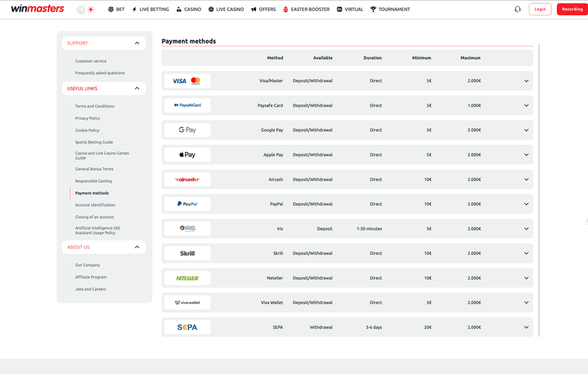Viewport: 588px width, 374px height.
Task: Click the Viva Wallet logo
Action: pyautogui.click(x=187, y=303)
